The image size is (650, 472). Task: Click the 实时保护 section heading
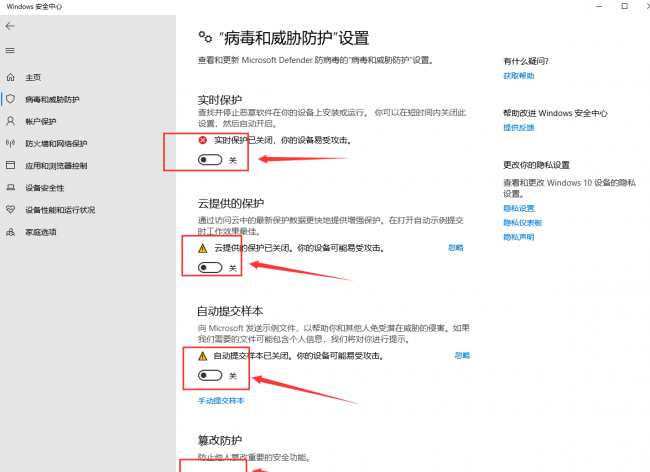(x=220, y=100)
